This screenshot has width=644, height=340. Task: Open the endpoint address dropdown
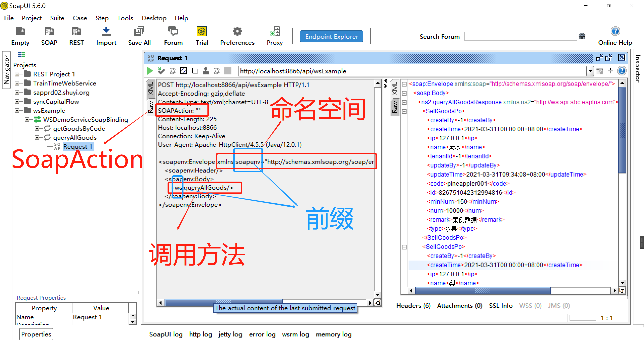click(590, 71)
